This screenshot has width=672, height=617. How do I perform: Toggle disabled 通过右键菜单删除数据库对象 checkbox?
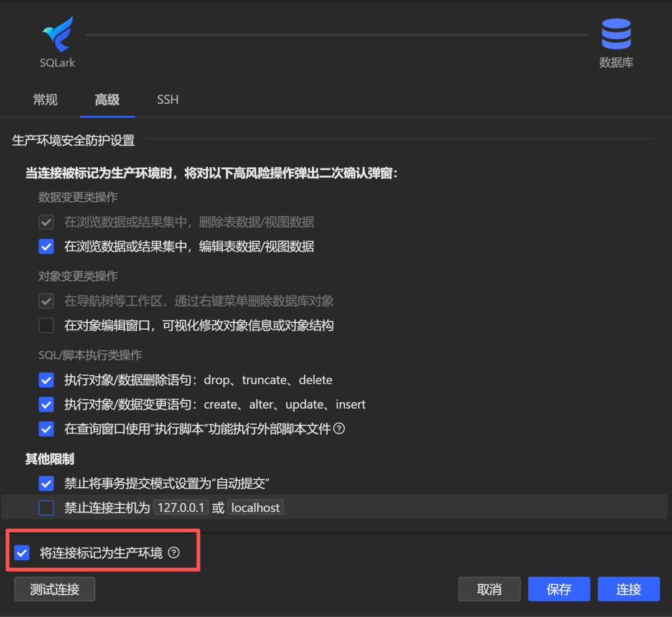46,301
